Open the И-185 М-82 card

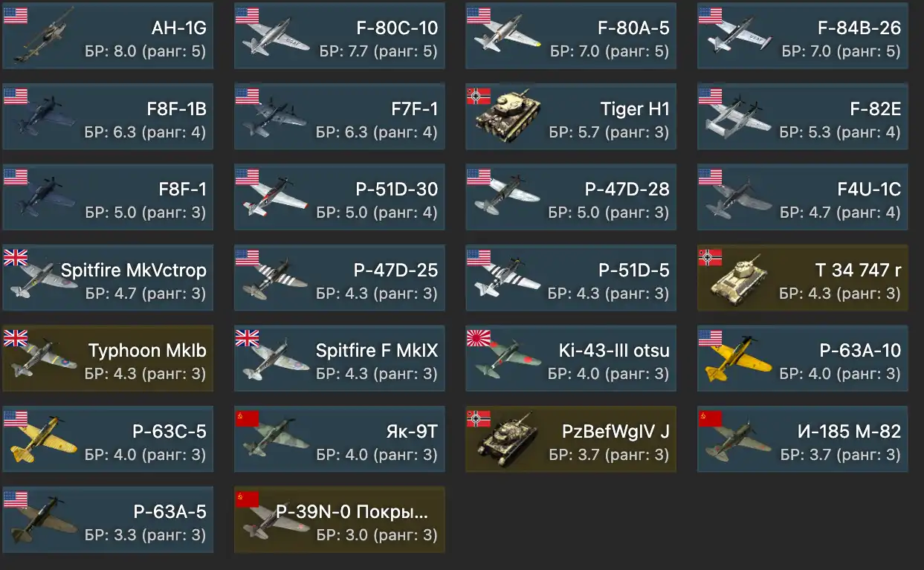click(x=803, y=440)
